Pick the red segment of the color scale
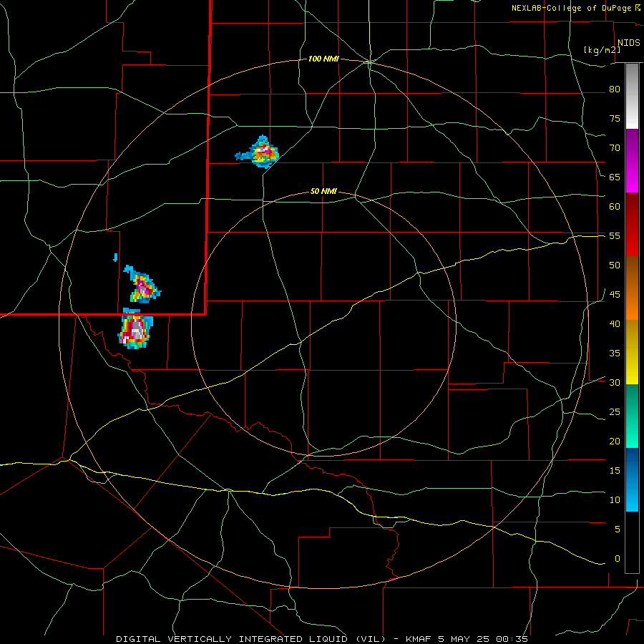Screen dimensions: 644x644 click(632, 225)
